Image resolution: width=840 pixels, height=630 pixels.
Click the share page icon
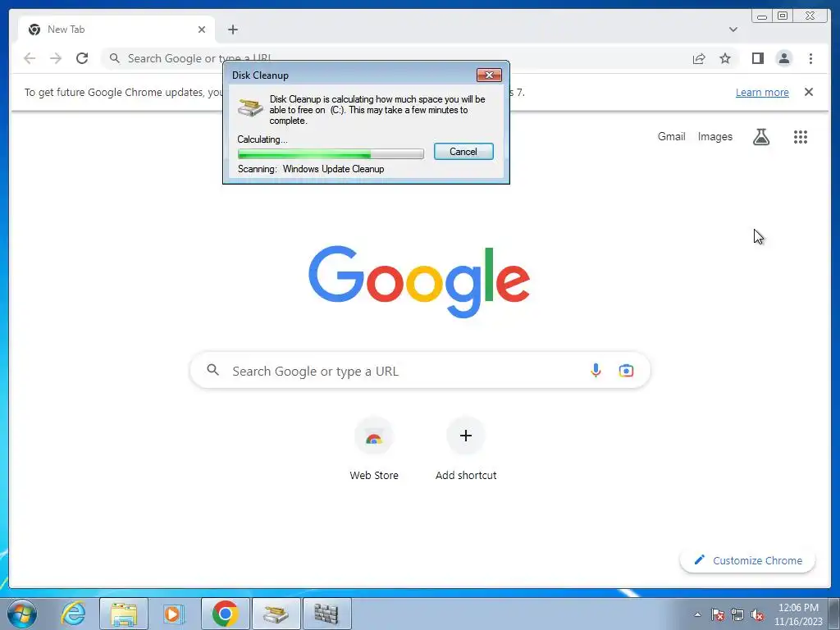(699, 58)
